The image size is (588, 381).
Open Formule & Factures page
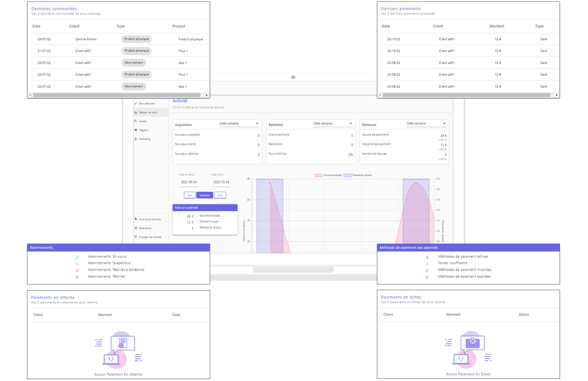(x=150, y=219)
